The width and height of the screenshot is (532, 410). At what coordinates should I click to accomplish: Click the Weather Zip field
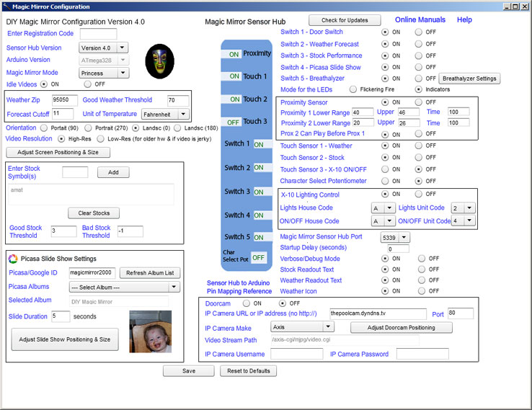point(65,99)
